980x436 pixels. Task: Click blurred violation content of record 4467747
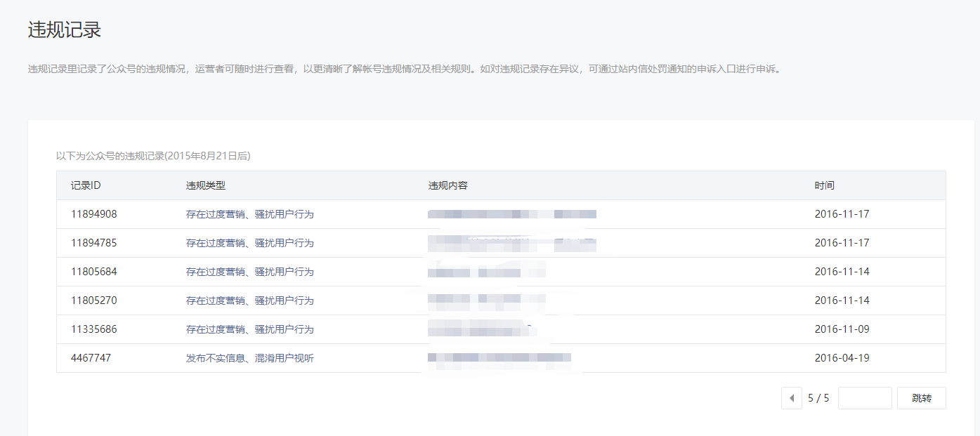499,358
